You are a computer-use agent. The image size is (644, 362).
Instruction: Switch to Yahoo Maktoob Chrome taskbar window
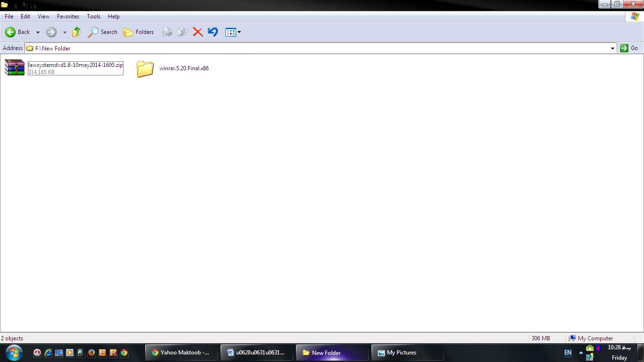pos(182,353)
